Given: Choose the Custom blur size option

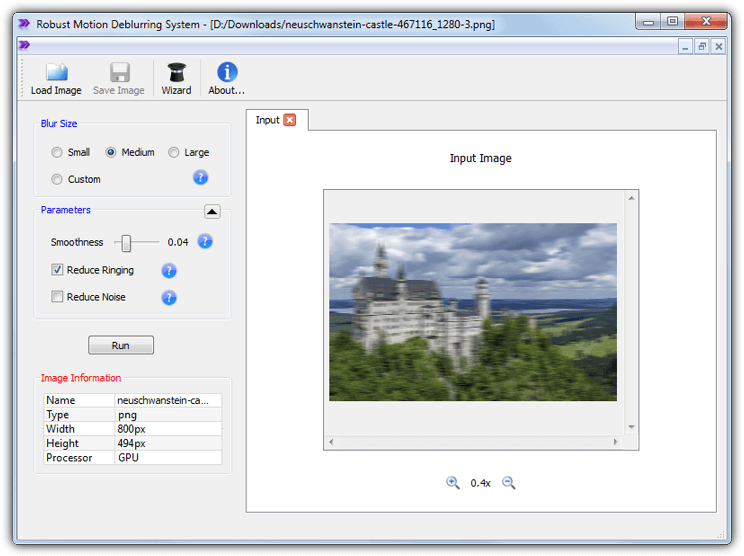Looking at the screenshot, I should (57, 179).
